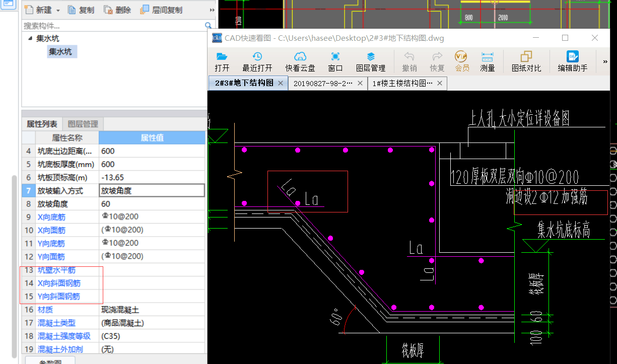Screen dimensions: 617x364
Task: Click the Y向底筋 property link
Action: pyautogui.click(x=51, y=243)
